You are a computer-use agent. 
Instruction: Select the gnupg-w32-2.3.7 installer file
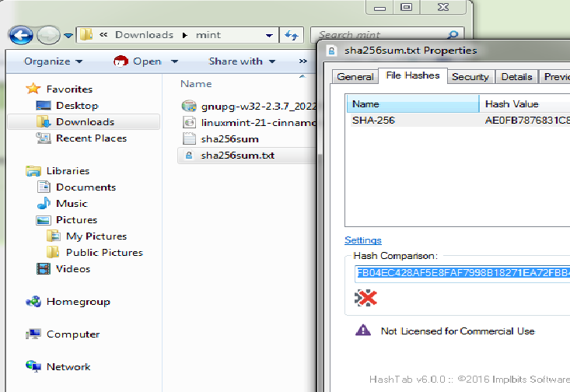[259, 107]
